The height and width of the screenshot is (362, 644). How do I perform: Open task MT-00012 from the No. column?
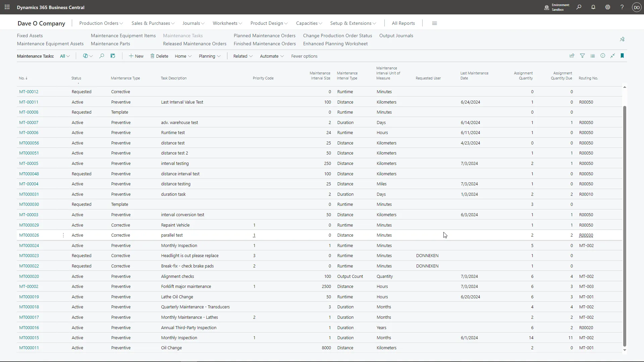click(28, 92)
